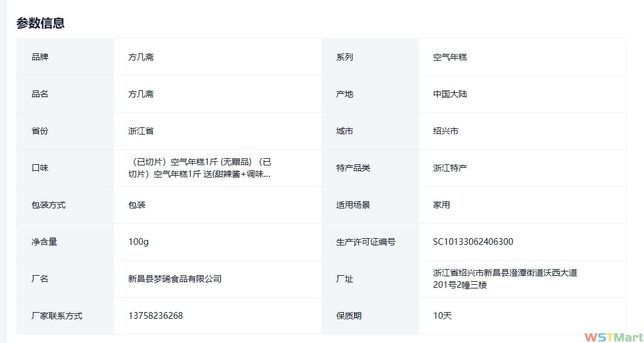Click the 家用 applicable scene value
Screen dimensions: 644x343
[x=441, y=205]
